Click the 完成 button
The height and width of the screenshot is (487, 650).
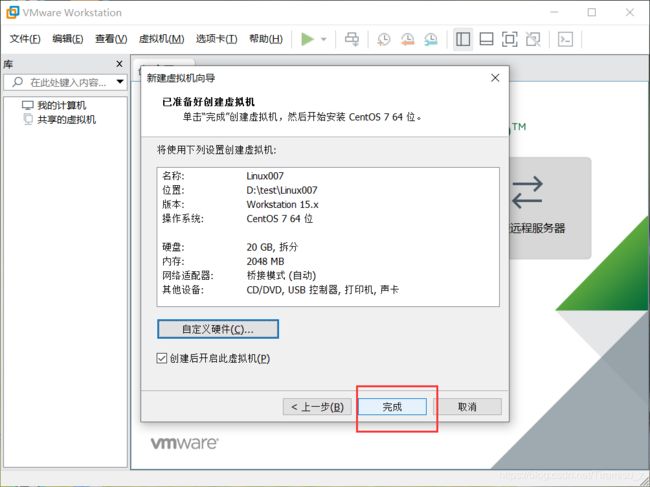click(392, 407)
